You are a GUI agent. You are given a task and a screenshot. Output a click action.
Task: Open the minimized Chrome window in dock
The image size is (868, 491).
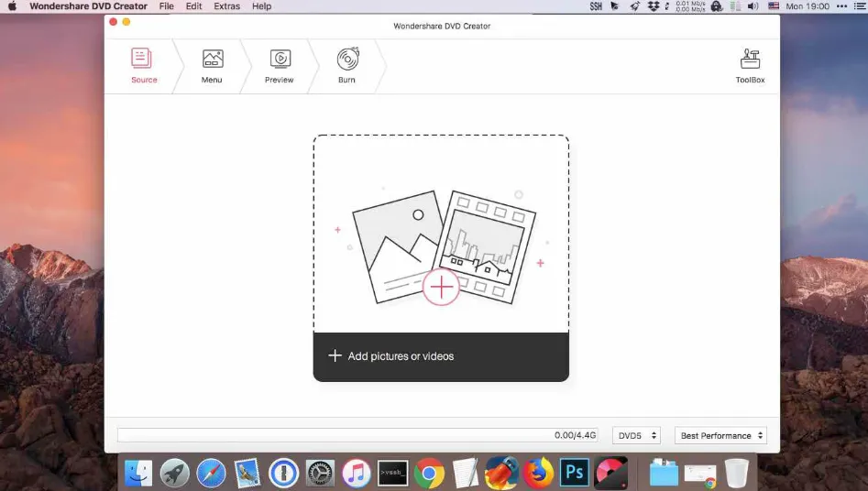click(x=700, y=475)
